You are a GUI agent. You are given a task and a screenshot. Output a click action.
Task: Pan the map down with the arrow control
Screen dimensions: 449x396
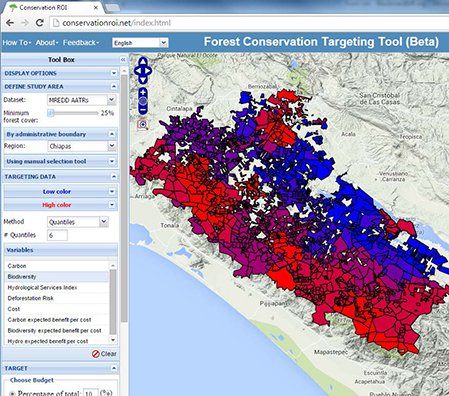pos(143,80)
